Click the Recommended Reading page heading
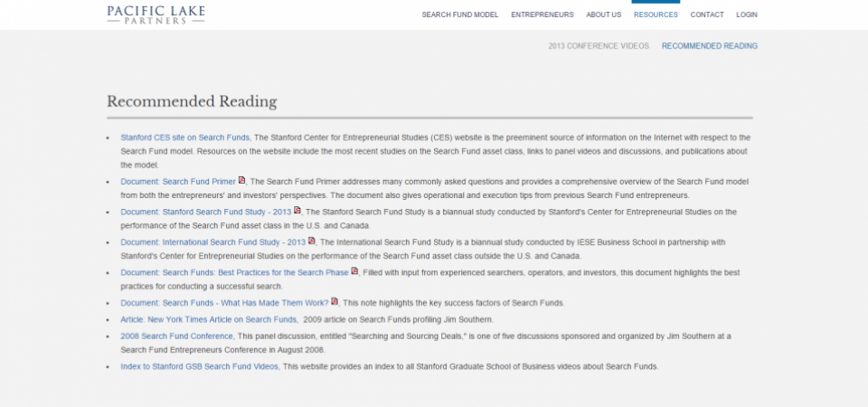 [x=192, y=102]
